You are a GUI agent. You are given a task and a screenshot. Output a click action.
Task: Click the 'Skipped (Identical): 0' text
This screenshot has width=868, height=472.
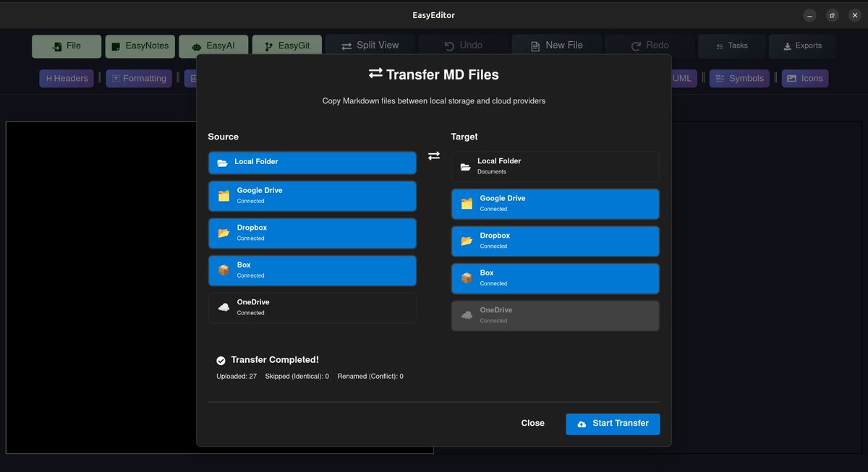pos(297,377)
